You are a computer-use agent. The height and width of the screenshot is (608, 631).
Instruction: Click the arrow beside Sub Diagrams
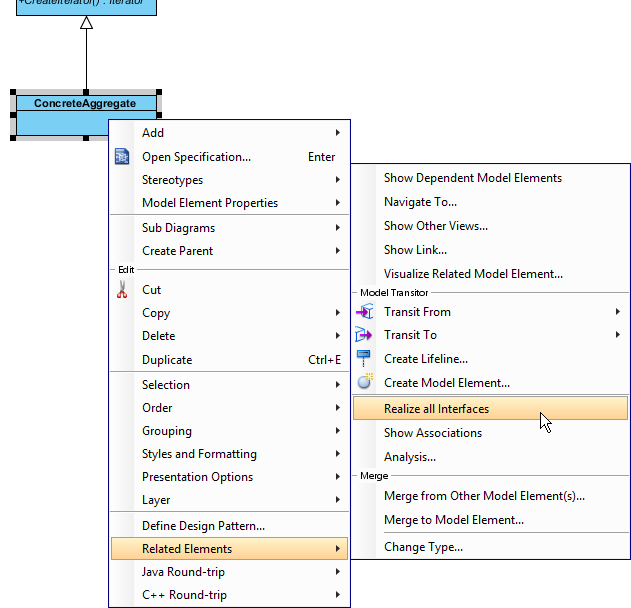(x=338, y=227)
